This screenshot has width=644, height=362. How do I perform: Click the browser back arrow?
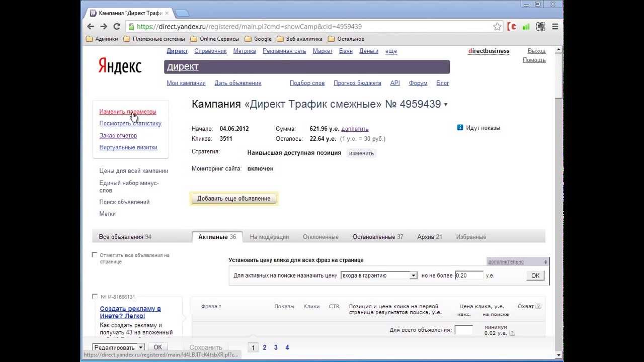91,27
